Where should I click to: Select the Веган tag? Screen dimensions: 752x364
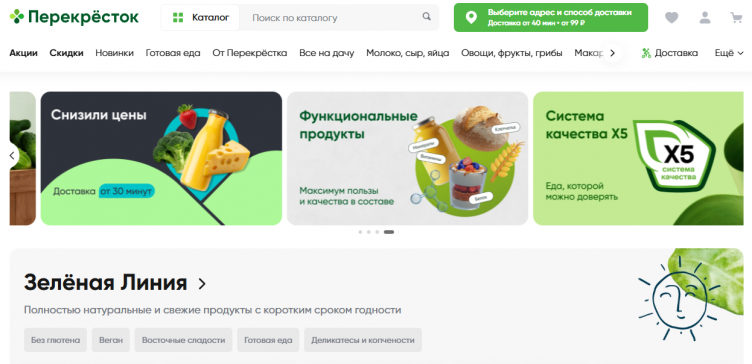point(111,340)
